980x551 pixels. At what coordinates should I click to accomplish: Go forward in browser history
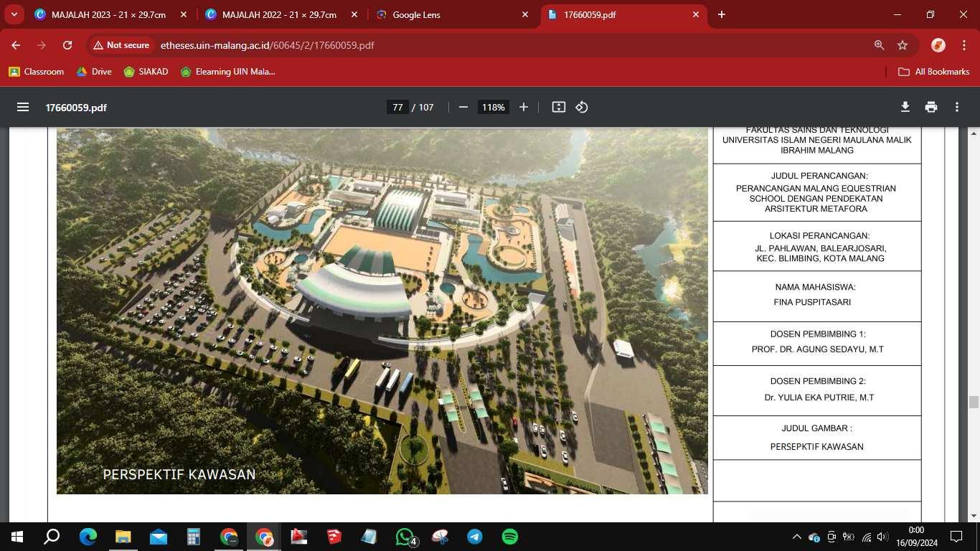pyautogui.click(x=42, y=45)
